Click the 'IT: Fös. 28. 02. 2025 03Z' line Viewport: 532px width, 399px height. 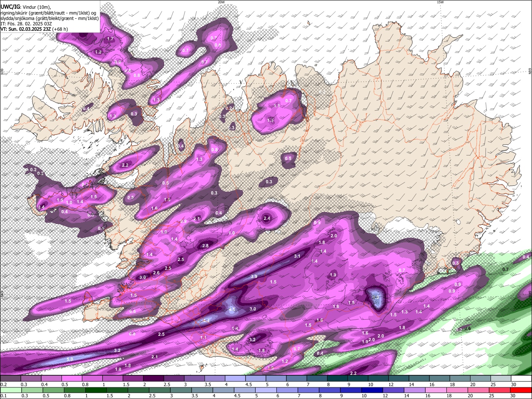[x=26, y=24]
